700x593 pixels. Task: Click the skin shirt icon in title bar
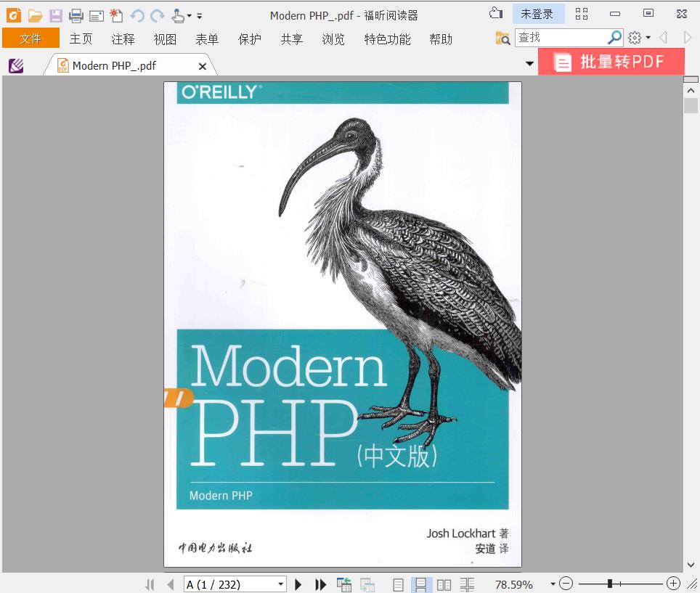(x=495, y=13)
